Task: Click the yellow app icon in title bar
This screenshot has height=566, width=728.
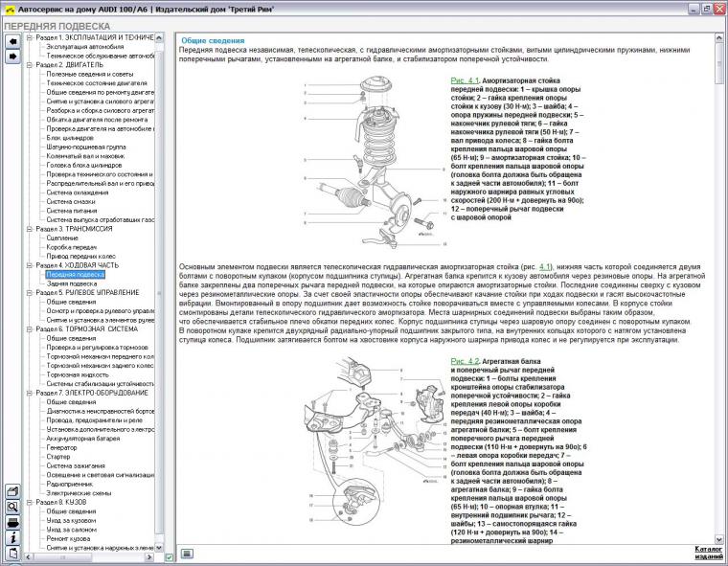Action: tap(10, 9)
